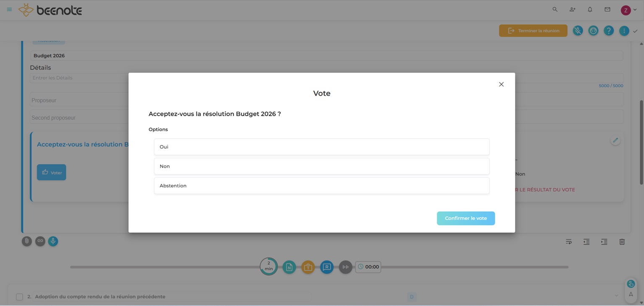Click the trash delete icon
The image size is (644, 306).
(622, 242)
